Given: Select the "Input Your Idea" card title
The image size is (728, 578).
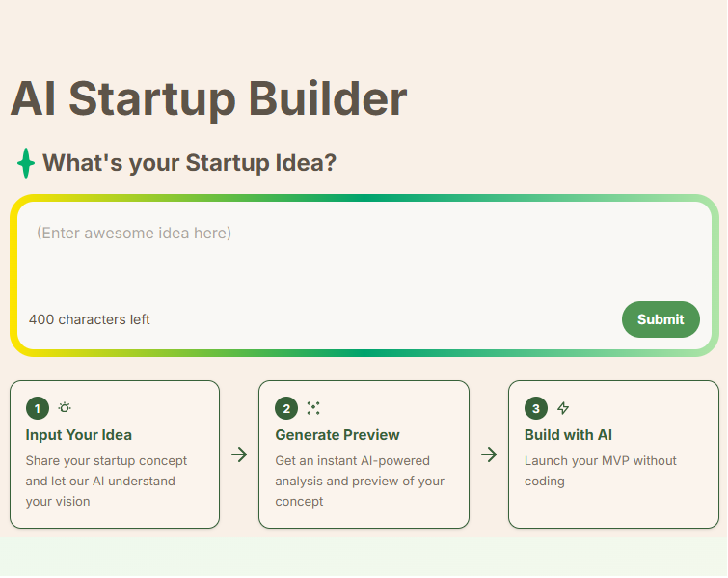Looking at the screenshot, I should pyautogui.click(x=79, y=435).
